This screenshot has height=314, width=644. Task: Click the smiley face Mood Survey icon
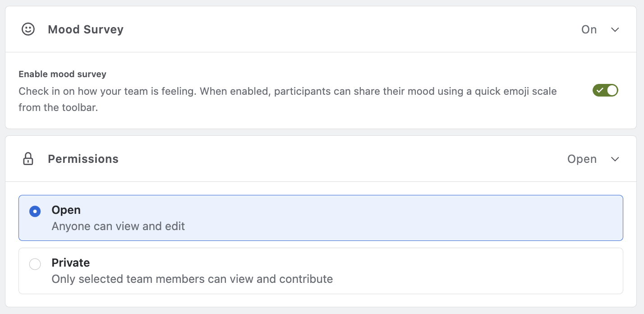tap(28, 29)
